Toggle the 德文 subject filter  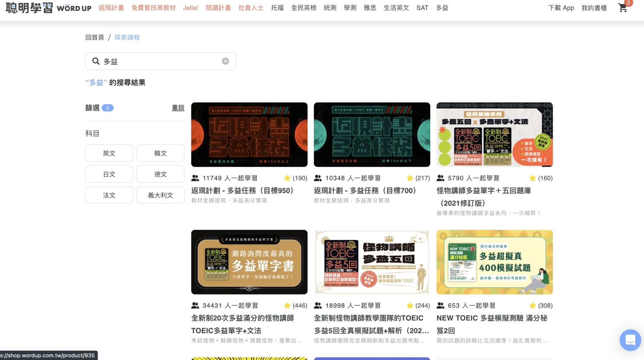160,174
